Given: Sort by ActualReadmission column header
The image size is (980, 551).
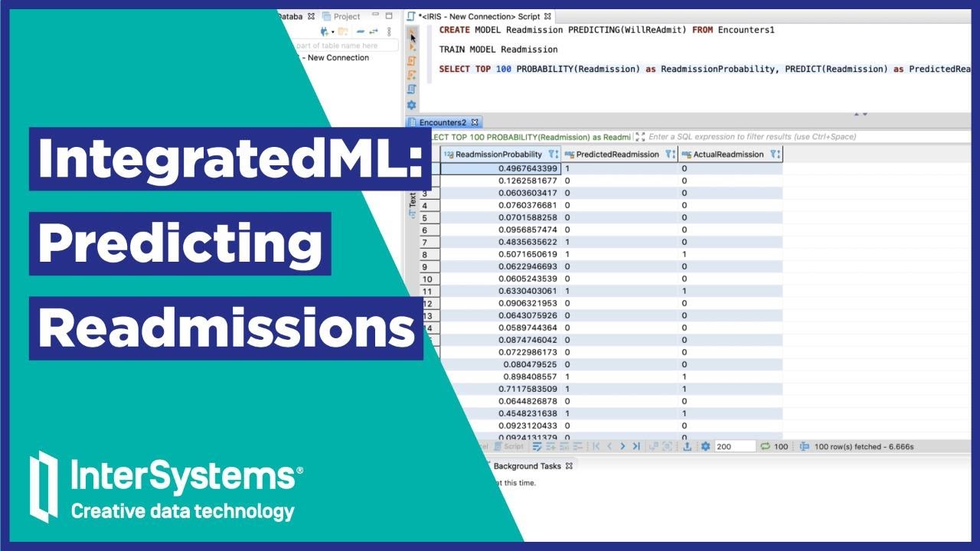Looking at the screenshot, I should click(x=728, y=155).
